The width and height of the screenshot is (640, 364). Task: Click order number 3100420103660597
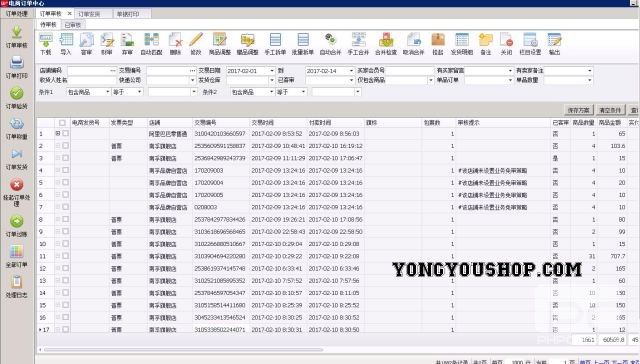coord(220,134)
